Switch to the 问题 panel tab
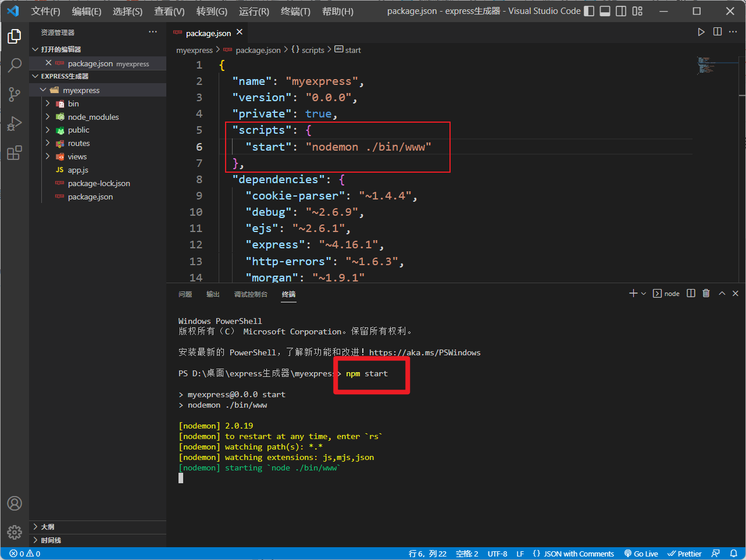The image size is (746, 560). (x=185, y=294)
